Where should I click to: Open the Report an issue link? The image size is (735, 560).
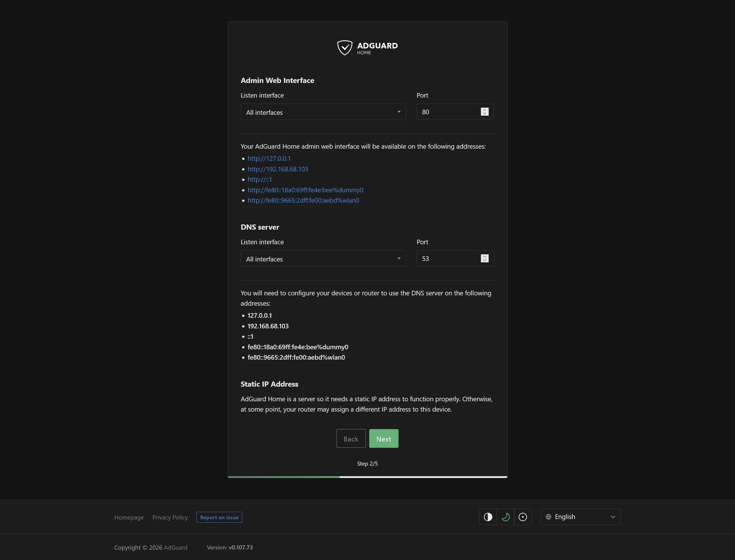[x=219, y=517]
